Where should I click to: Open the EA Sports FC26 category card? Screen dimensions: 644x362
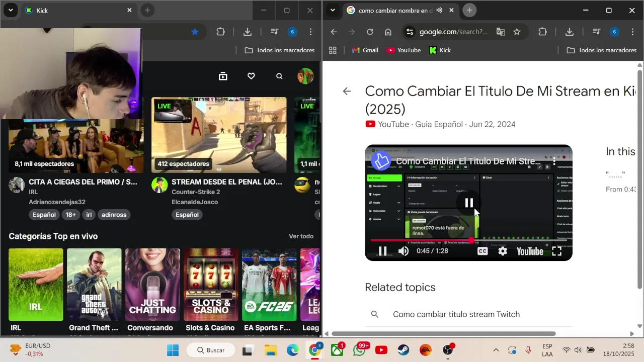pyautogui.click(x=269, y=285)
